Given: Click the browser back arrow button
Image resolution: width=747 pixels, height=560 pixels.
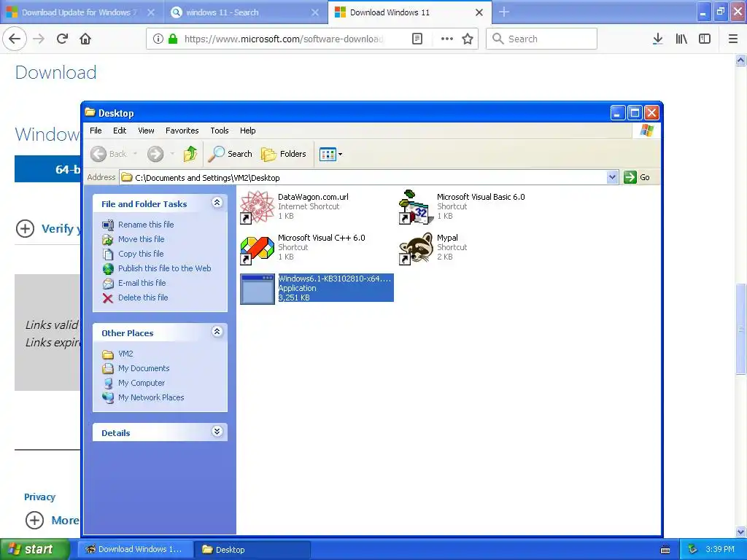Looking at the screenshot, I should (15, 39).
